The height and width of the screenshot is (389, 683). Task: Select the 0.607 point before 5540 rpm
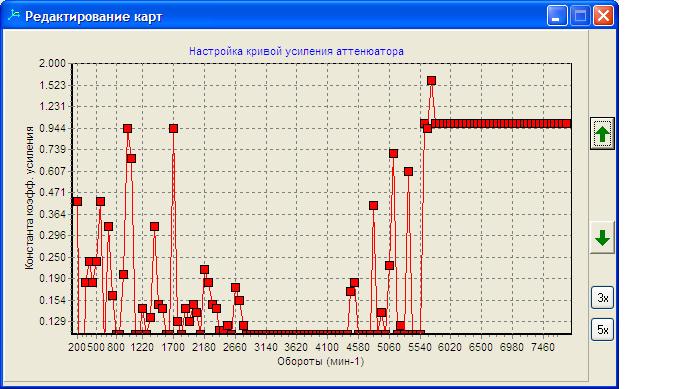[x=408, y=172]
